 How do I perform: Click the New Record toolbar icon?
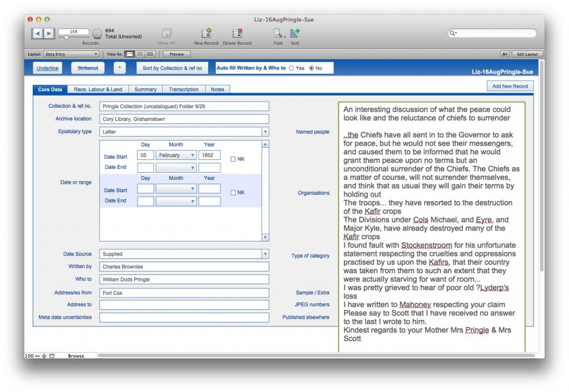coord(206,34)
